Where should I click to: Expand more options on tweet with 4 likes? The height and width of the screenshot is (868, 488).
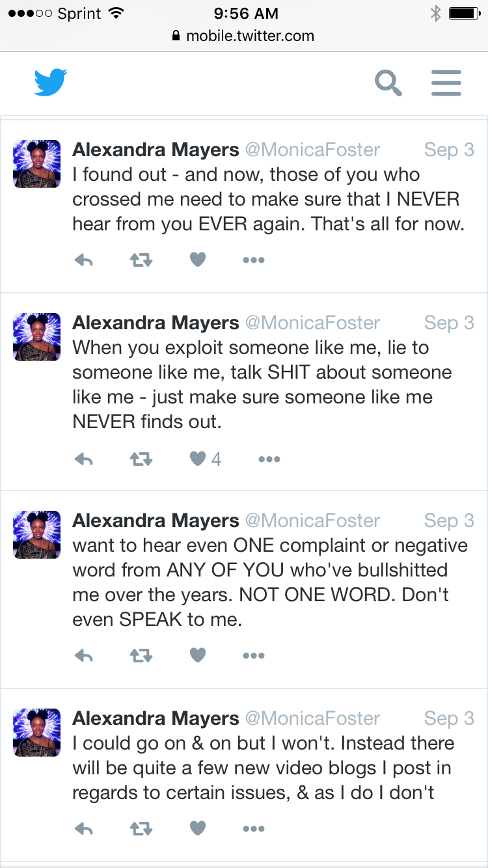tap(269, 459)
